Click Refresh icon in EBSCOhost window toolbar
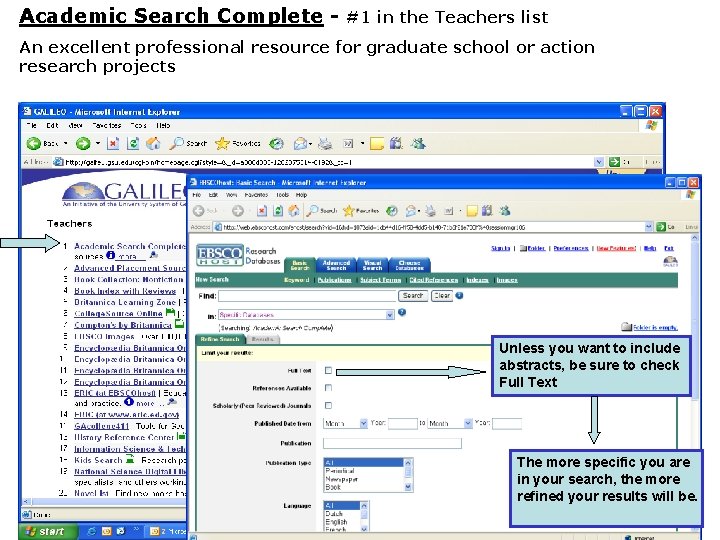720x540 pixels. (278, 211)
